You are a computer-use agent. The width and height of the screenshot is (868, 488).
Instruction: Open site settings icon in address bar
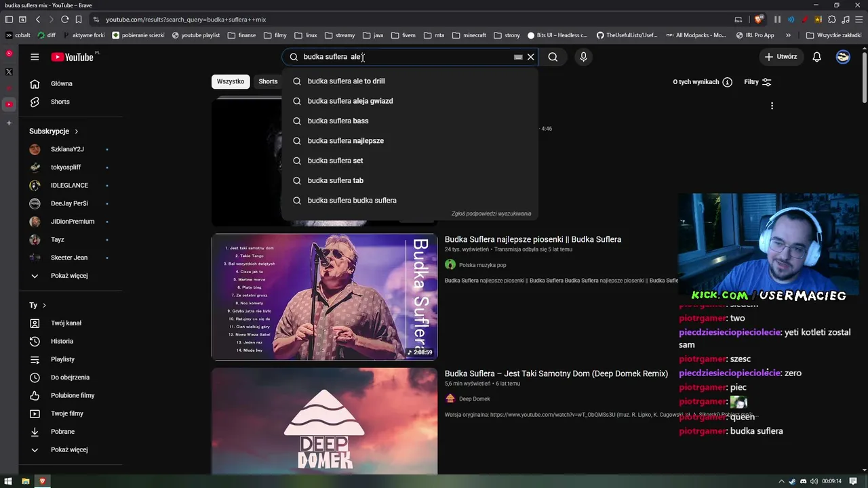tap(96, 20)
